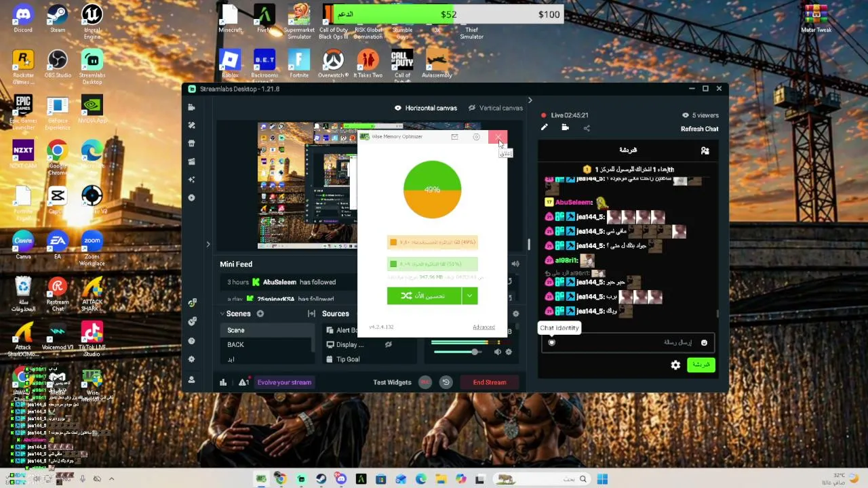This screenshot has height=488, width=868.
Task: Open Supermarket Simulator desktop shortcut
Action: [x=299, y=22]
